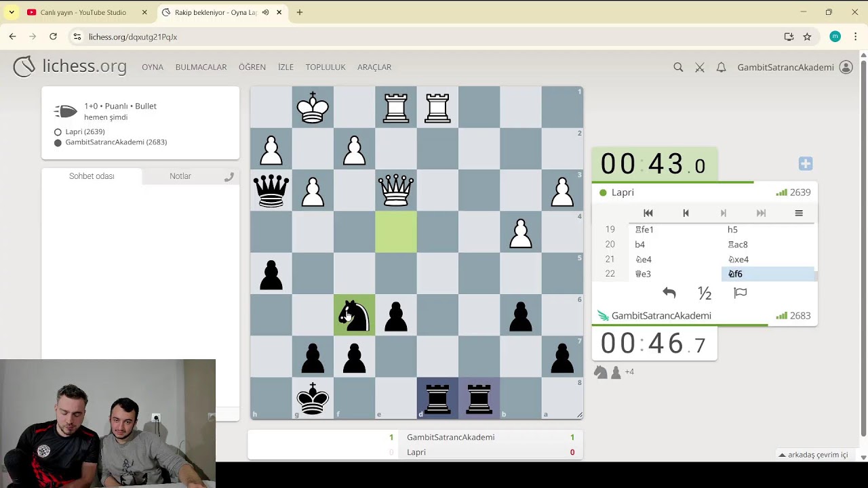Click the page vertical scrollbar
Viewport: 868px width, 488px height.
(x=863, y=247)
